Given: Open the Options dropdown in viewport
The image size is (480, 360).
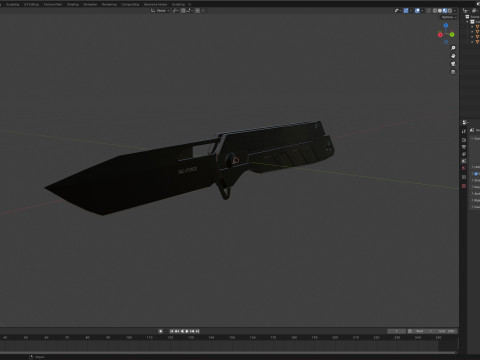Looking at the screenshot, I should (449, 17).
